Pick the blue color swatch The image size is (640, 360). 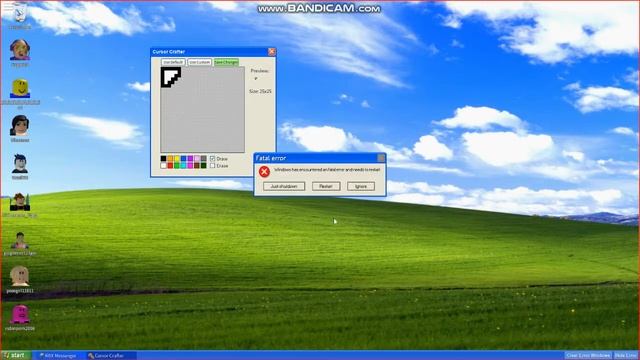[183, 158]
